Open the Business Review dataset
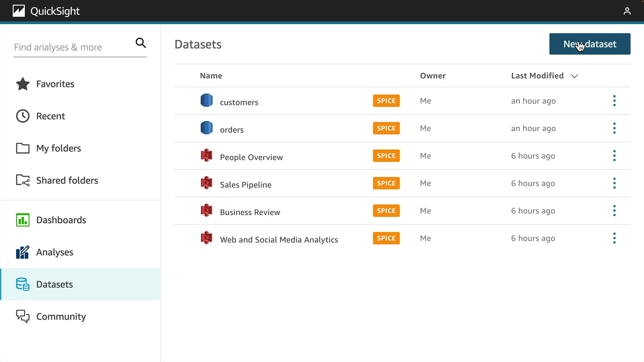Screen dimensions: 644x362 [250, 212]
